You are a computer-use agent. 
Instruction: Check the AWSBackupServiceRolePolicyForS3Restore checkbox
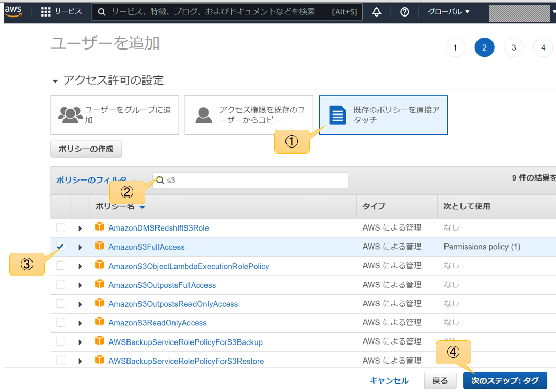60,361
